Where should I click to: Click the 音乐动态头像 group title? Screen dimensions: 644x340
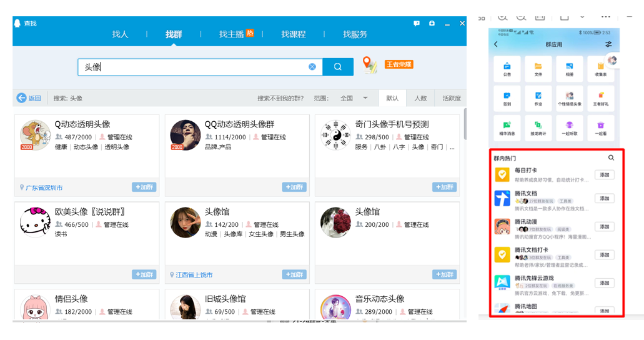pos(380,299)
